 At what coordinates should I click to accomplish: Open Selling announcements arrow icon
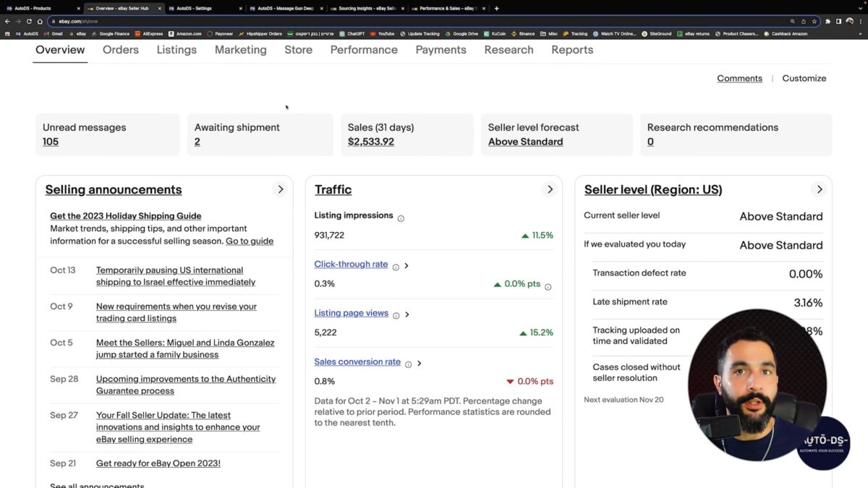click(281, 189)
